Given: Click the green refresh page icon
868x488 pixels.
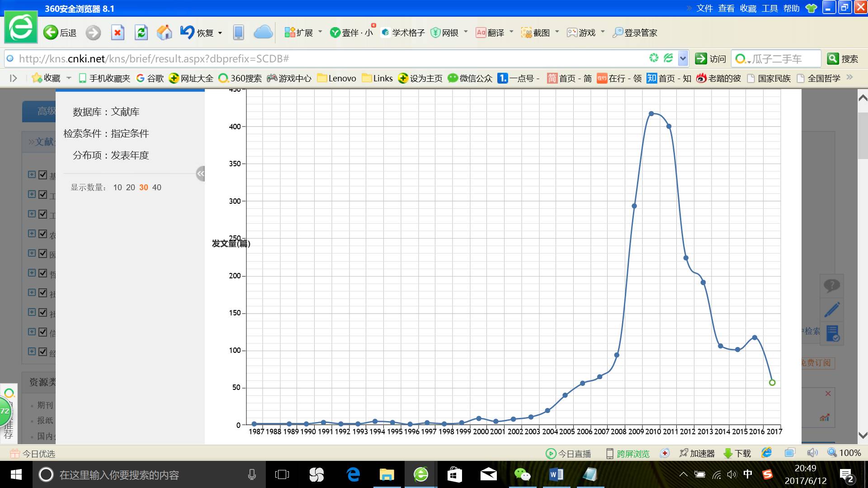Looking at the screenshot, I should pyautogui.click(x=141, y=33).
